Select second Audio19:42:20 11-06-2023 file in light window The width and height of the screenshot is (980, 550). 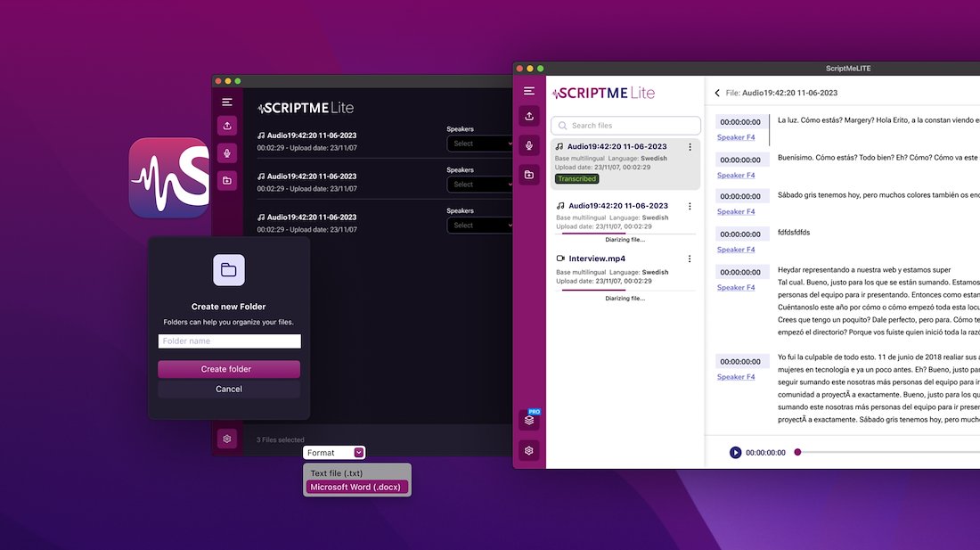625,220
